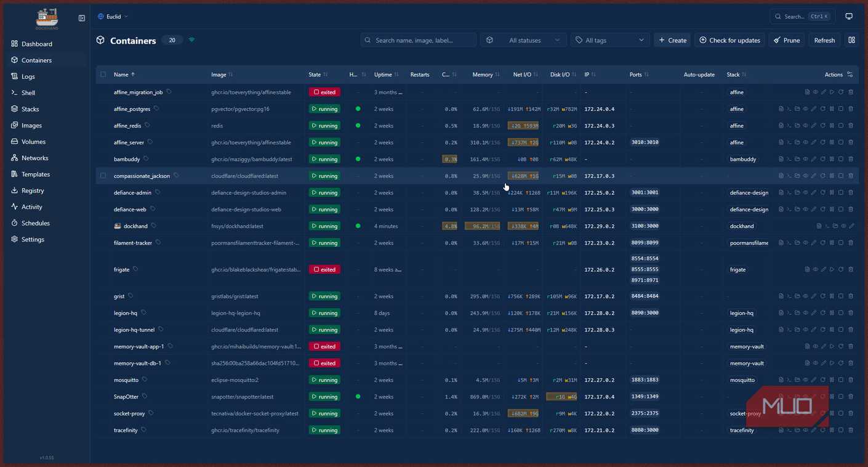Click the logs icon for the dockhand row
The width and height of the screenshot is (868, 467).
pos(819,226)
